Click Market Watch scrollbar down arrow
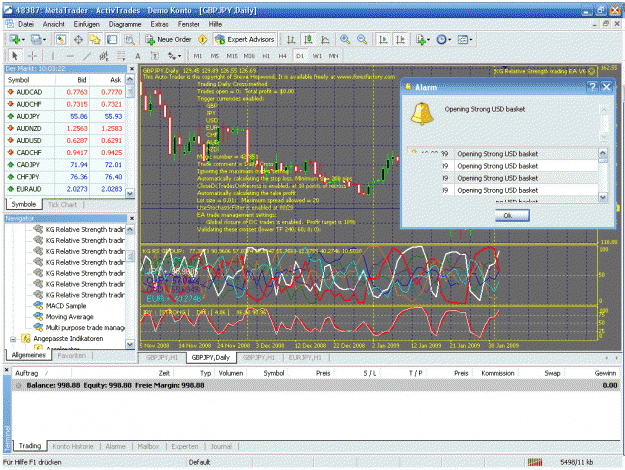The width and height of the screenshot is (625, 470). tap(130, 194)
